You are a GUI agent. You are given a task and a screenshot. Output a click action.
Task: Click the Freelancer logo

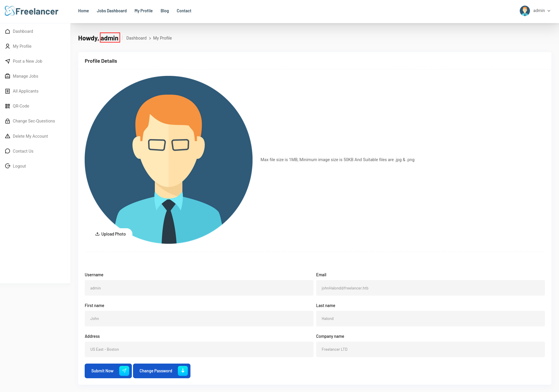[32, 11]
